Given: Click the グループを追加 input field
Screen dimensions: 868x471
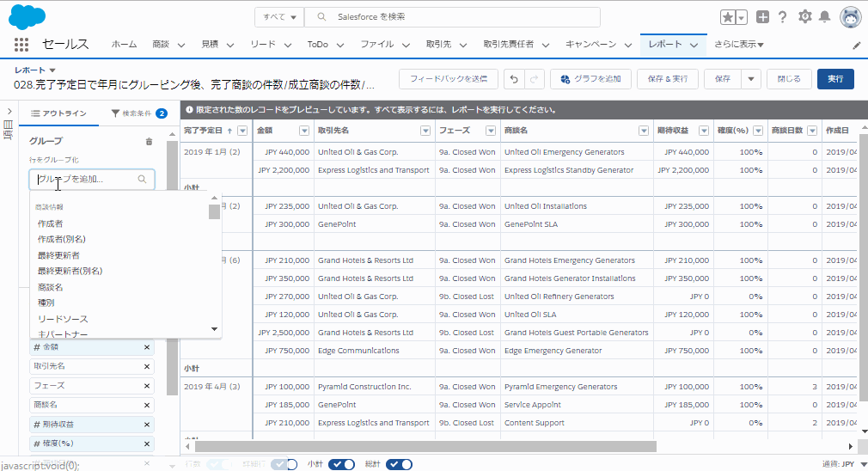Looking at the screenshot, I should coord(91,179).
